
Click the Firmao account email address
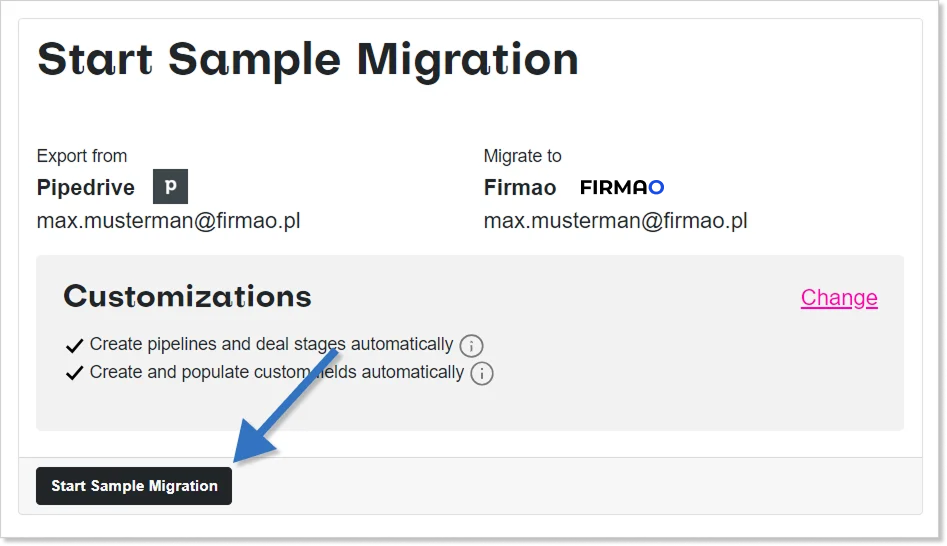click(x=615, y=221)
